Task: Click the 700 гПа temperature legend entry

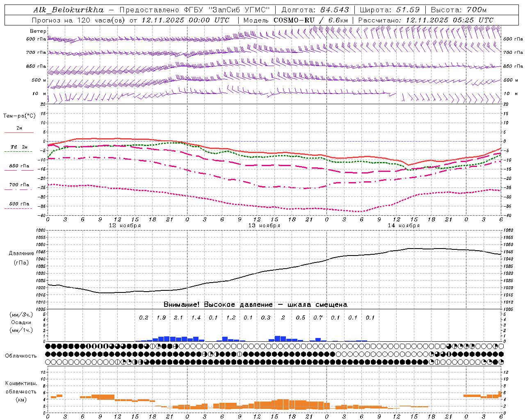Action: tap(19, 185)
